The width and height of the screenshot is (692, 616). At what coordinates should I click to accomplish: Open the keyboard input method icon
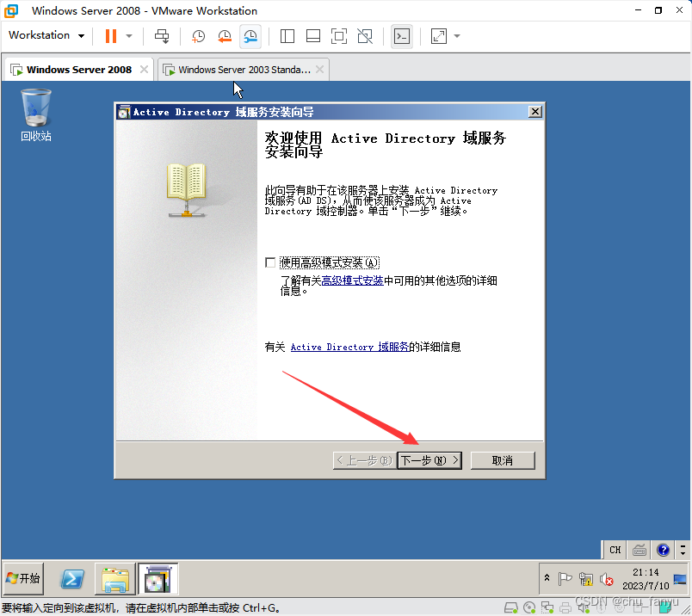639,550
